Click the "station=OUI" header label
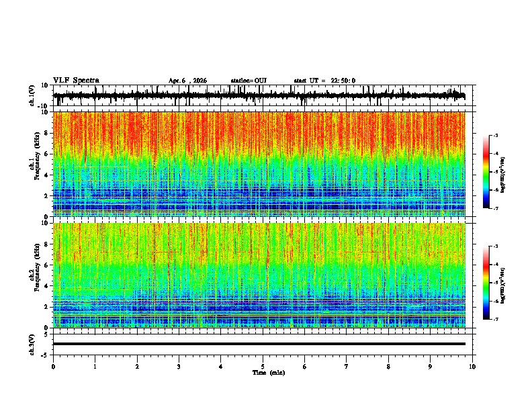Image resolution: width=532 pixels, height=411 pixels. 249,81
